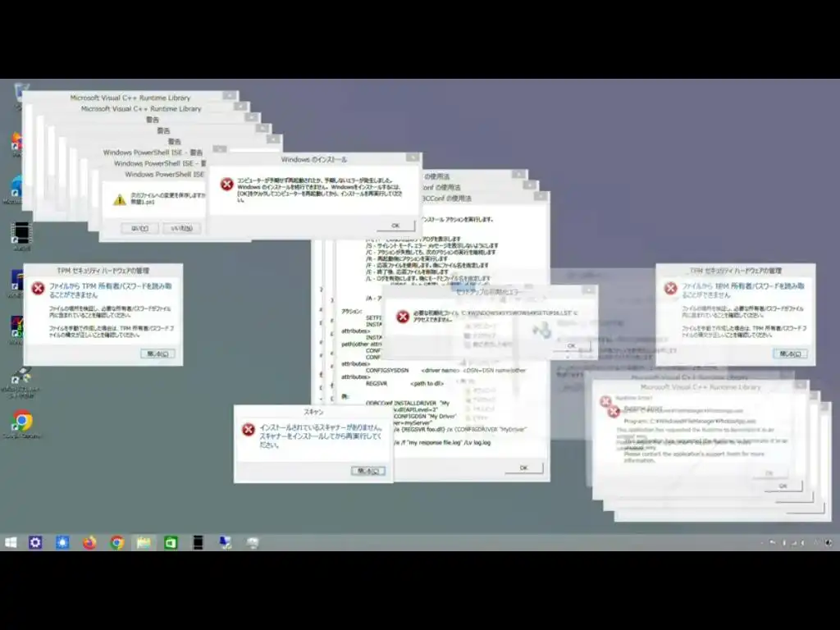
Task: Click OK in the ODBCConf usage window
Action: (523, 468)
